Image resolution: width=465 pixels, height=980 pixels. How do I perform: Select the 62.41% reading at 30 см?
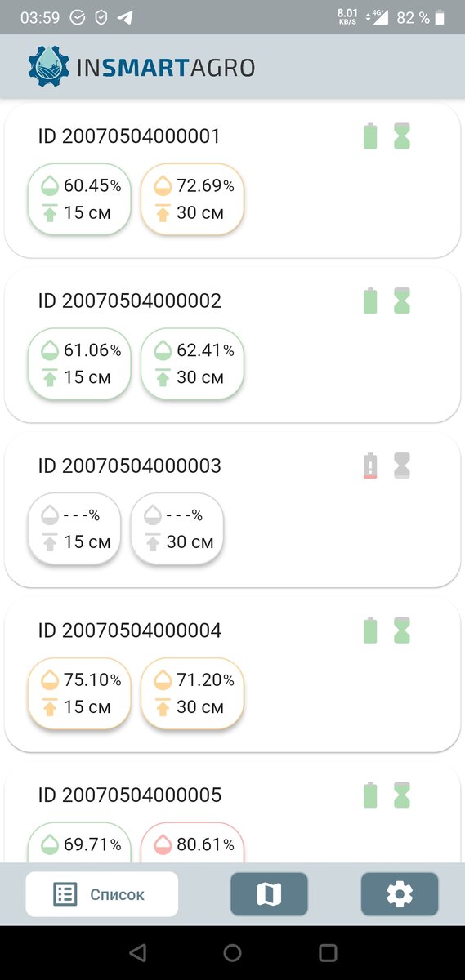click(193, 364)
